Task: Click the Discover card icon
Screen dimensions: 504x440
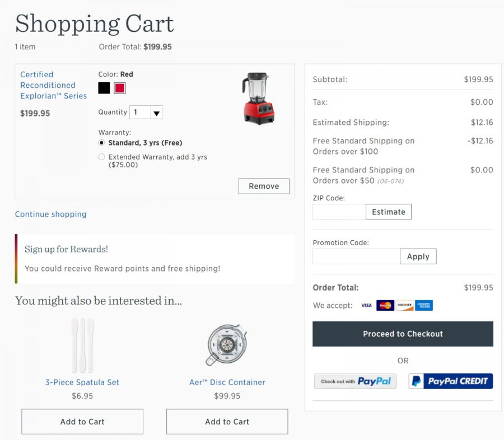Action: 404,305
